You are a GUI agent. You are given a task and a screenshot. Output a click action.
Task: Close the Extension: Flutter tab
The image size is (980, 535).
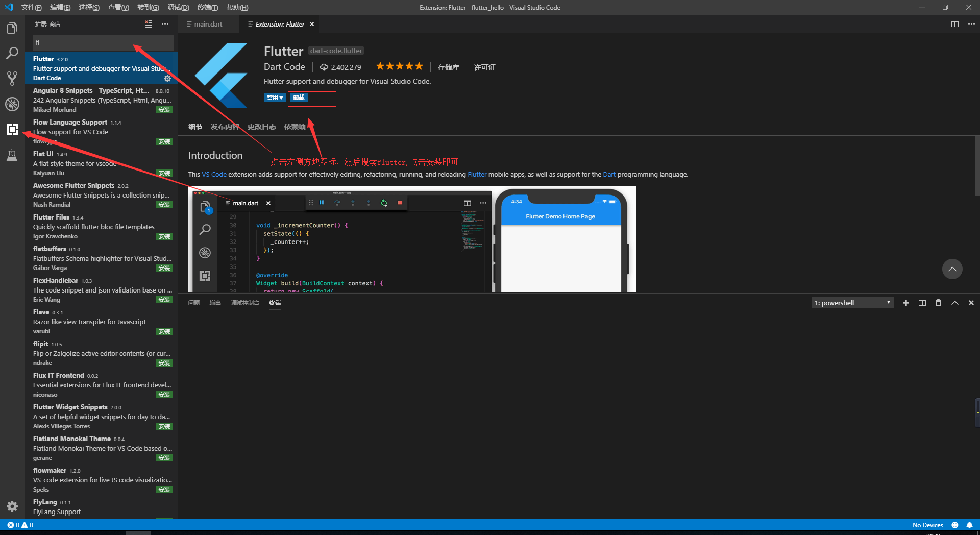[x=312, y=24]
